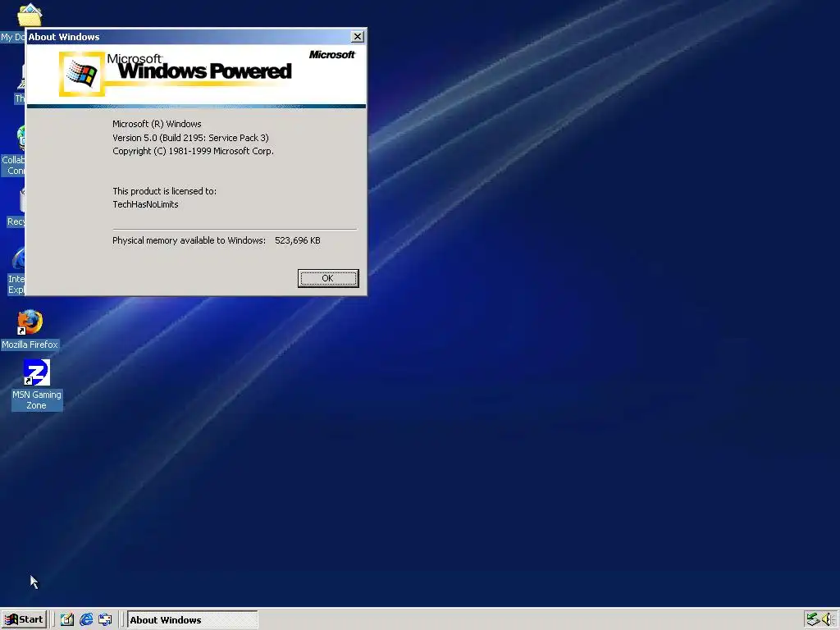This screenshot has height=630, width=840.
Task: Click the Safely Remove Hardware tray icon
Action: pyautogui.click(x=813, y=619)
